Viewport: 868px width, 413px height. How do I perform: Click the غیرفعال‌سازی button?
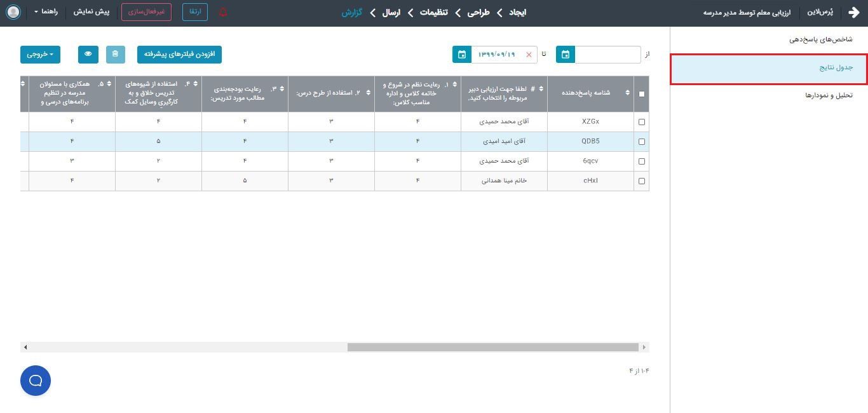pyautogui.click(x=146, y=12)
